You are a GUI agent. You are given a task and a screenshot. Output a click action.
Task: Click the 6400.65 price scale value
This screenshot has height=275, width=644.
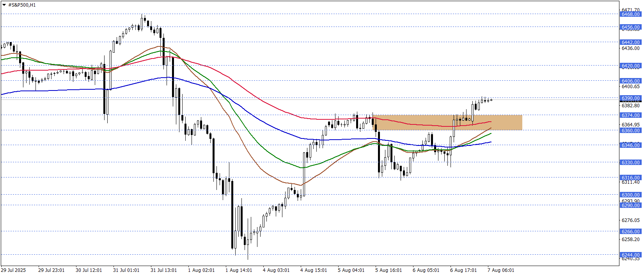point(630,87)
